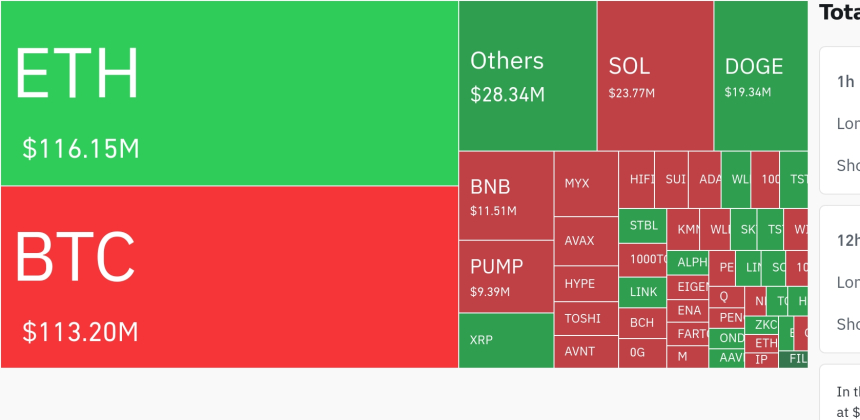860x420 pixels.
Task: Click the large ETH $116.15M heatmap tile
Action: (x=229, y=93)
